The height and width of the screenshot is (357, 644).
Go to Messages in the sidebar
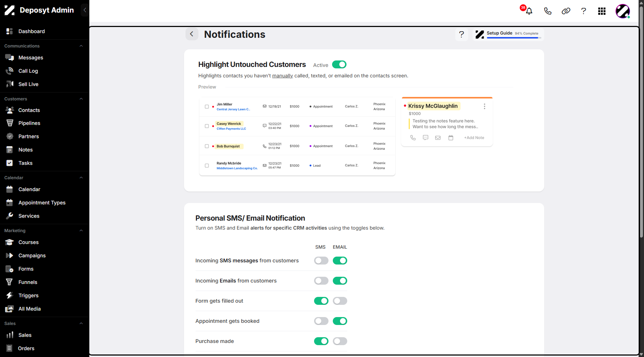pos(31,58)
